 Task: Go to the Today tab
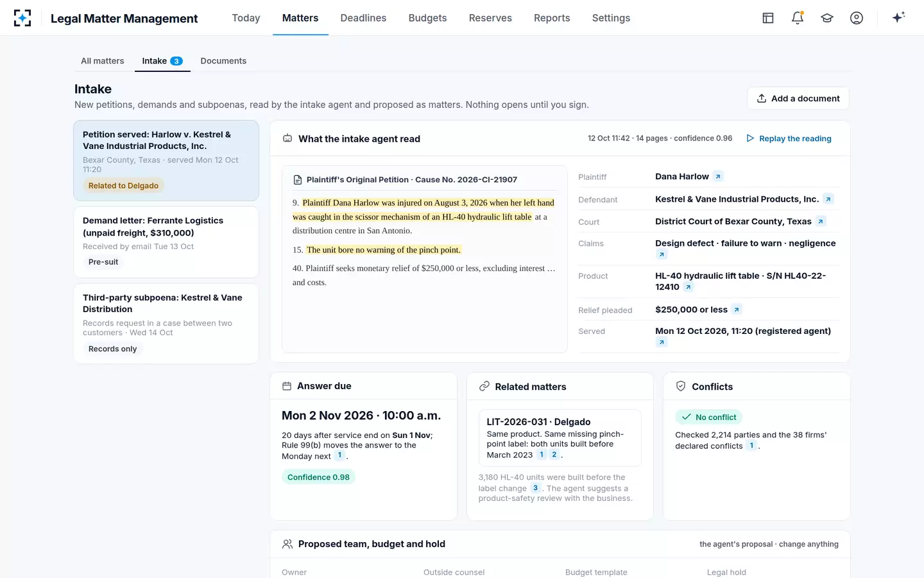click(246, 18)
